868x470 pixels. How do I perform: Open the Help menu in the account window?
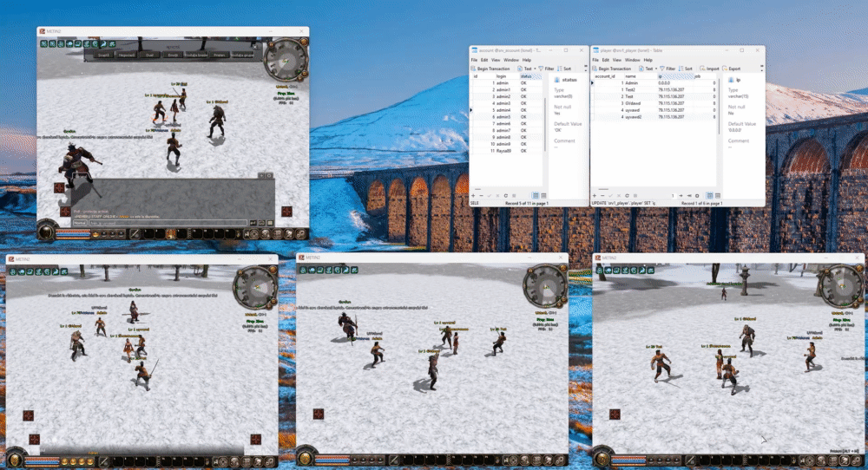(527, 60)
